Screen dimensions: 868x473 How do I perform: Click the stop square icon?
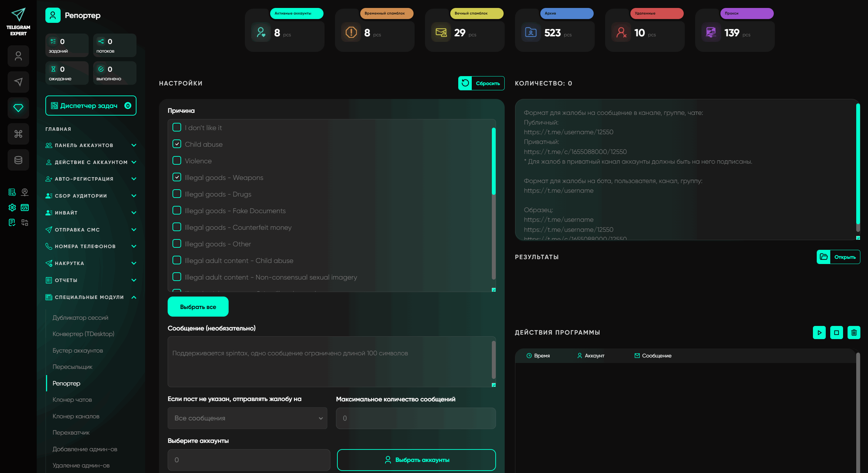coord(836,333)
